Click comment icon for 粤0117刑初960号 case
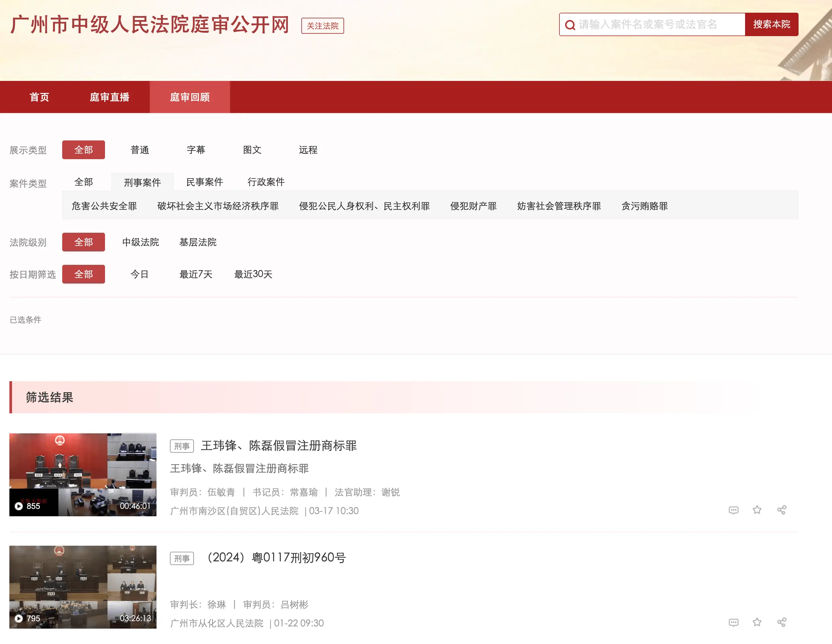This screenshot has width=832, height=644. click(x=733, y=622)
